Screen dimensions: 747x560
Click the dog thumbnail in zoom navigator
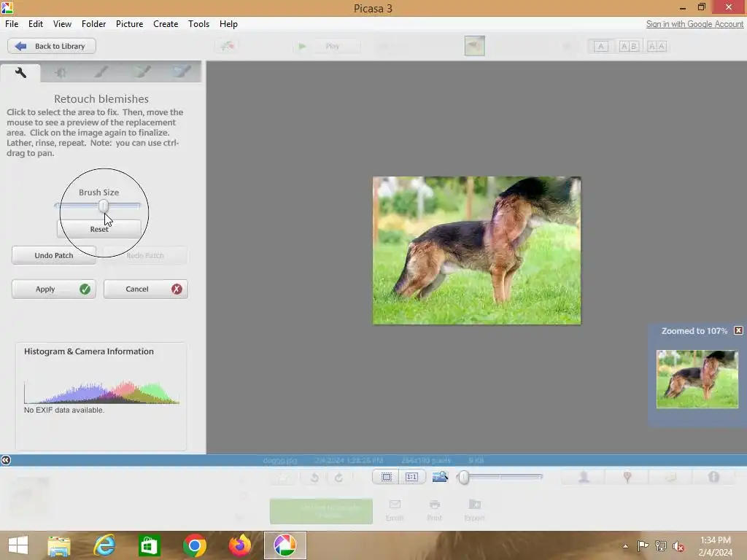point(697,379)
